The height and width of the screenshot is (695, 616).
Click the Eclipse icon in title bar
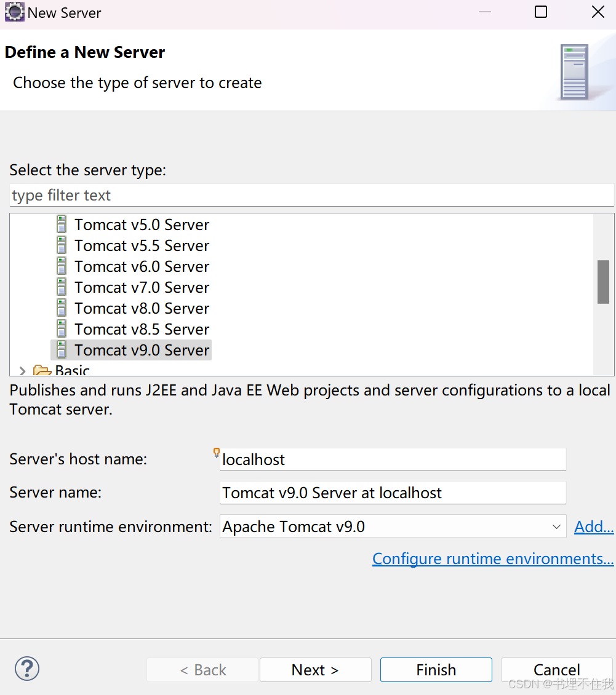tap(14, 12)
